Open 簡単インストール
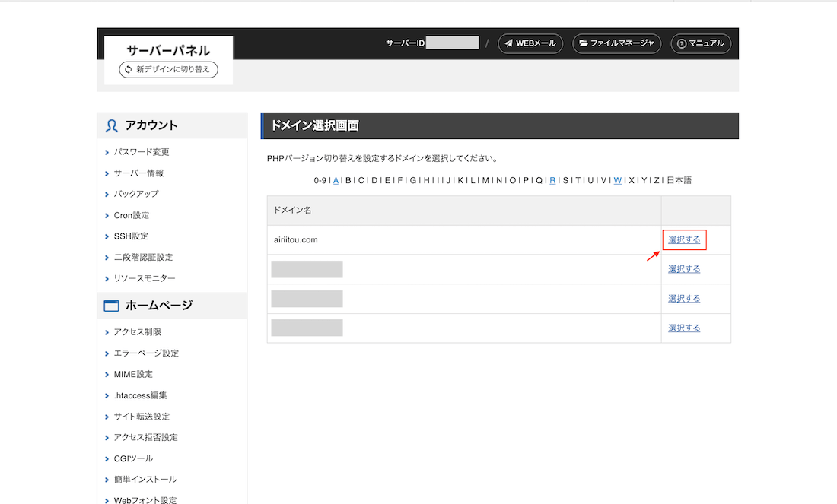 coord(145,479)
